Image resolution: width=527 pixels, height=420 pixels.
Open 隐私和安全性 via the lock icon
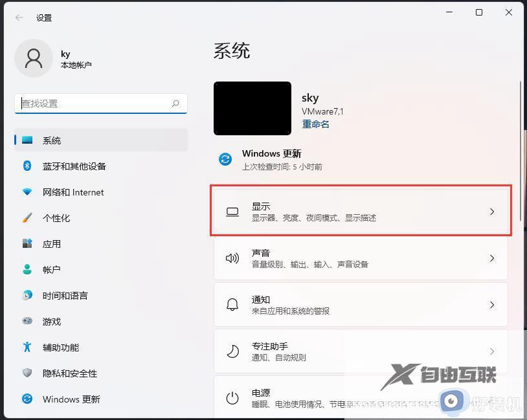coord(27,373)
